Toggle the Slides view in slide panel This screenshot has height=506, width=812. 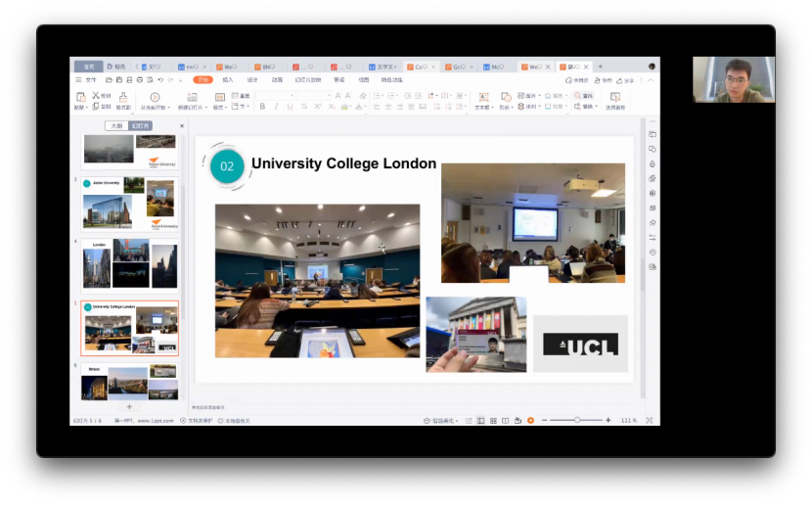[140, 125]
